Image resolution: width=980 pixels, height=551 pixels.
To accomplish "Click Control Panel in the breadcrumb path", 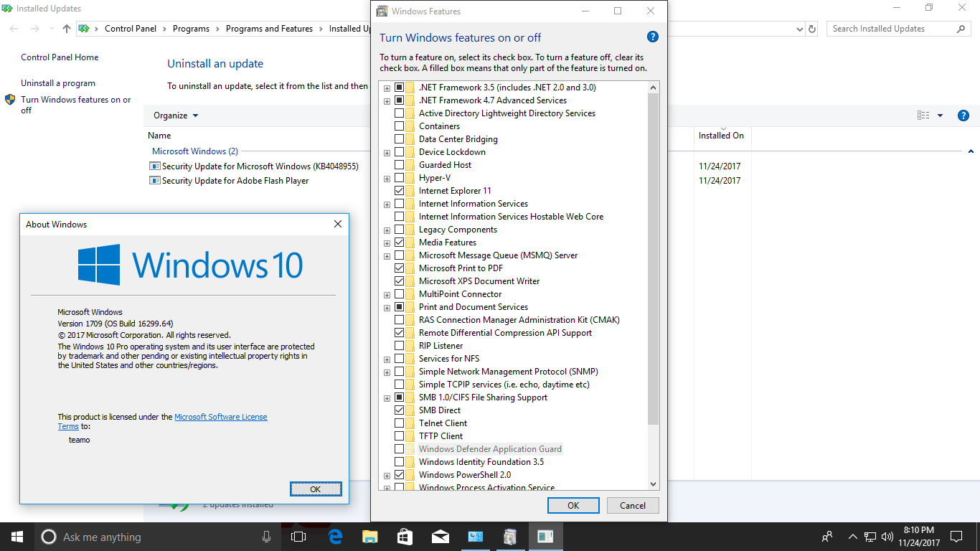I will [x=131, y=29].
